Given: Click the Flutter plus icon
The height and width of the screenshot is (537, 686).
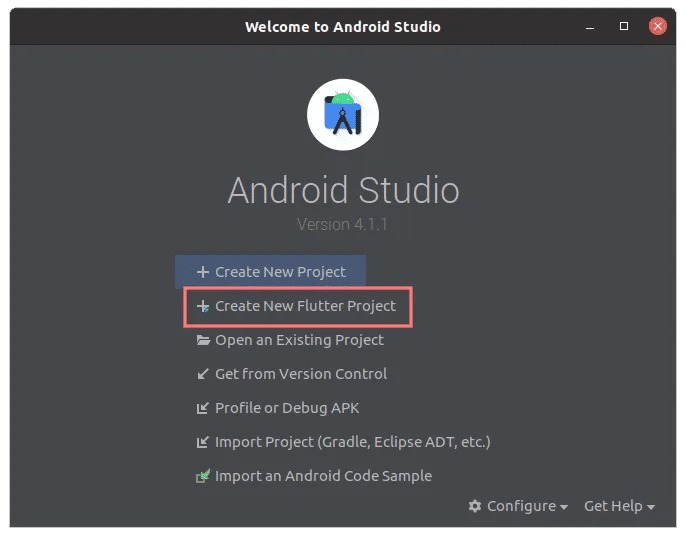Looking at the screenshot, I should (x=203, y=306).
